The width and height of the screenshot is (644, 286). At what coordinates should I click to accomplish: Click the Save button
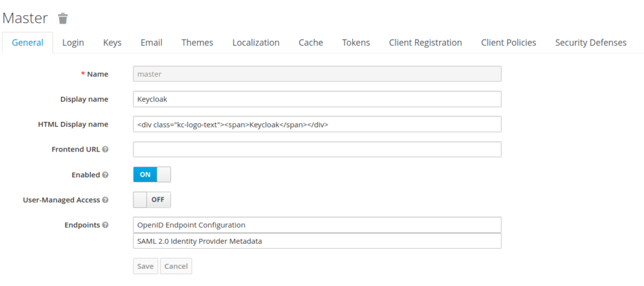(145, 267)
